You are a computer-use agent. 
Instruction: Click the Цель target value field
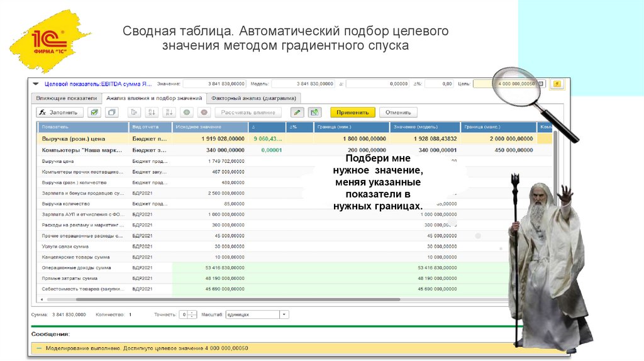pos(508,84)
